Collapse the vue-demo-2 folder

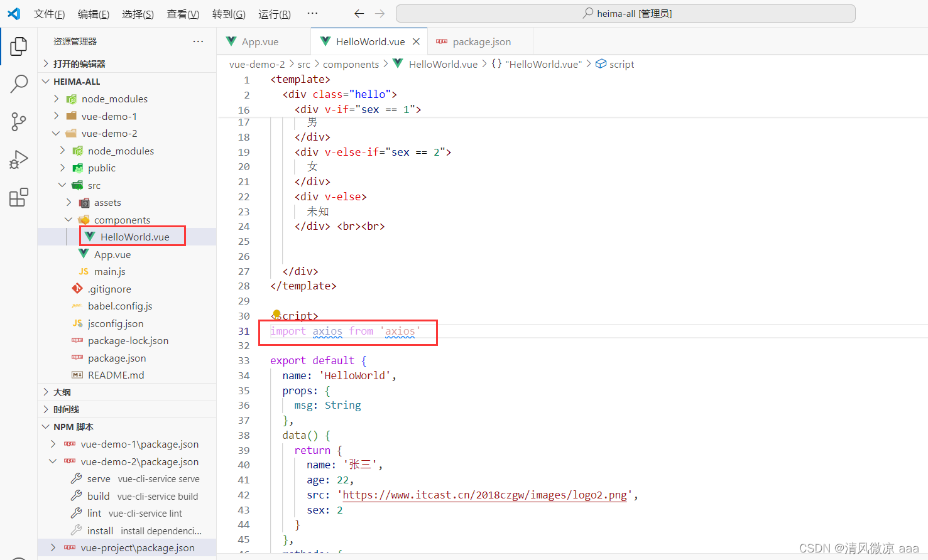pos(109,133)
